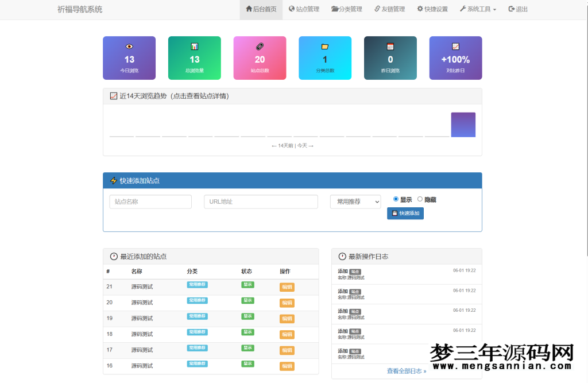The height and width of the screenshot is (383, 588).
Task: Select the 显示 radio button
Action: click(x=396, y=199)
